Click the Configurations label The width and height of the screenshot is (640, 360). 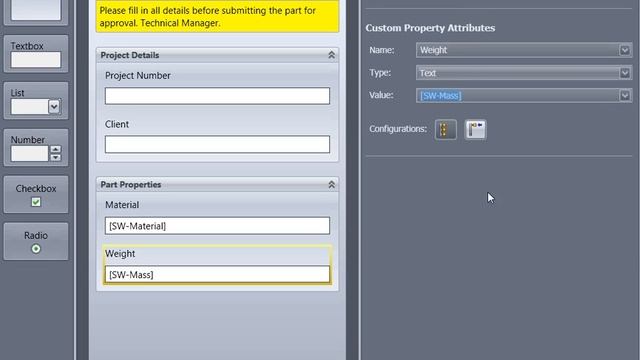point(398,129)
